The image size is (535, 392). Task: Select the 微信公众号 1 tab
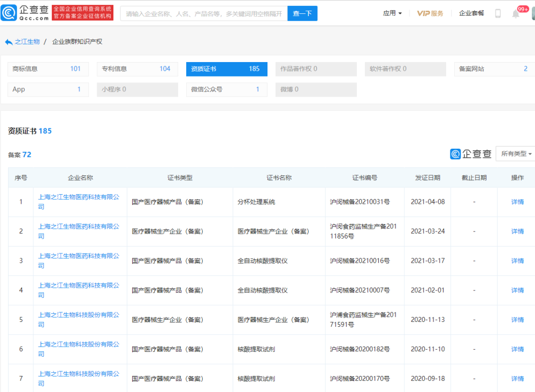226,89
